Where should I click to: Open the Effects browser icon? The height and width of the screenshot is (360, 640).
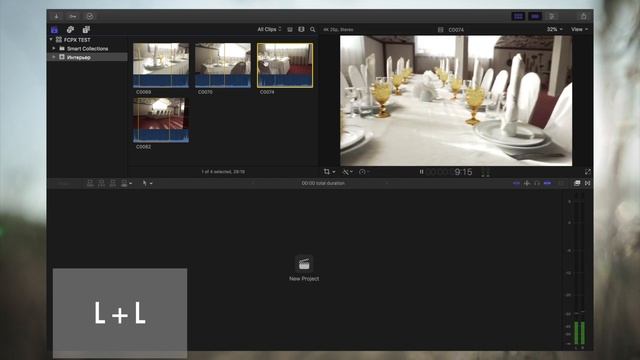coord(577,183)
